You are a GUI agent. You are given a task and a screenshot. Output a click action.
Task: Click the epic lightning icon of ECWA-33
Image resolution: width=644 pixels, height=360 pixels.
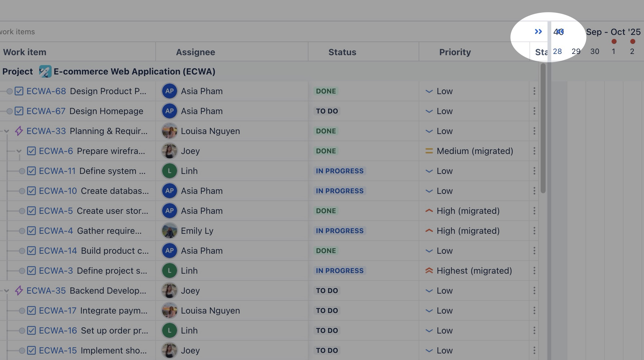click(x=19, y=131)
